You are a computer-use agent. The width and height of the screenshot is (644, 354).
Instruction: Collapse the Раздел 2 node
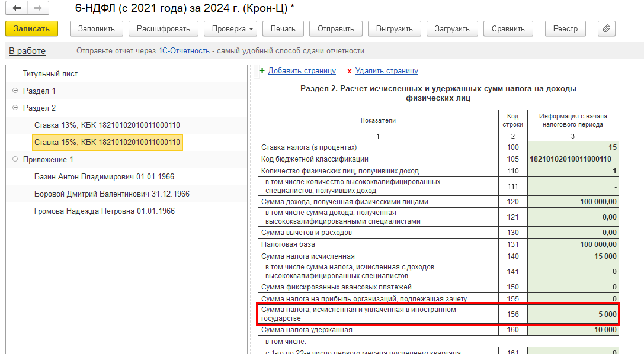(x=15, y=108)
